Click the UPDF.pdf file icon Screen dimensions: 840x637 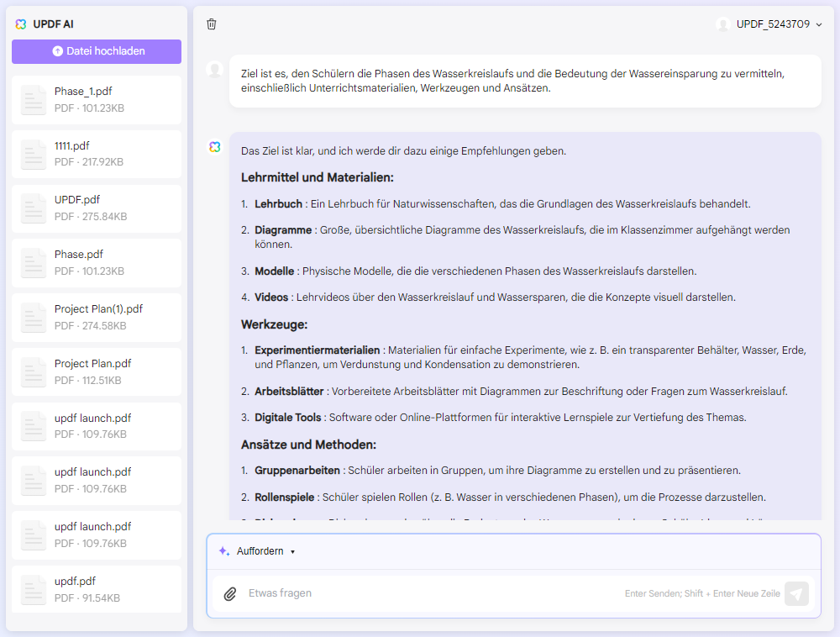pyautogui.click(x=34, y=208)
